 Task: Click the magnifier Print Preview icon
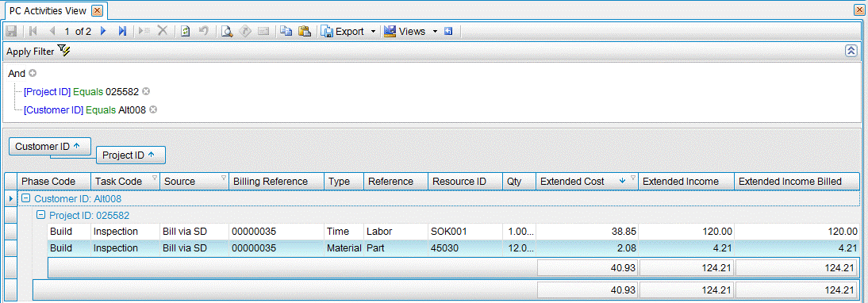(x=226, y=32)
